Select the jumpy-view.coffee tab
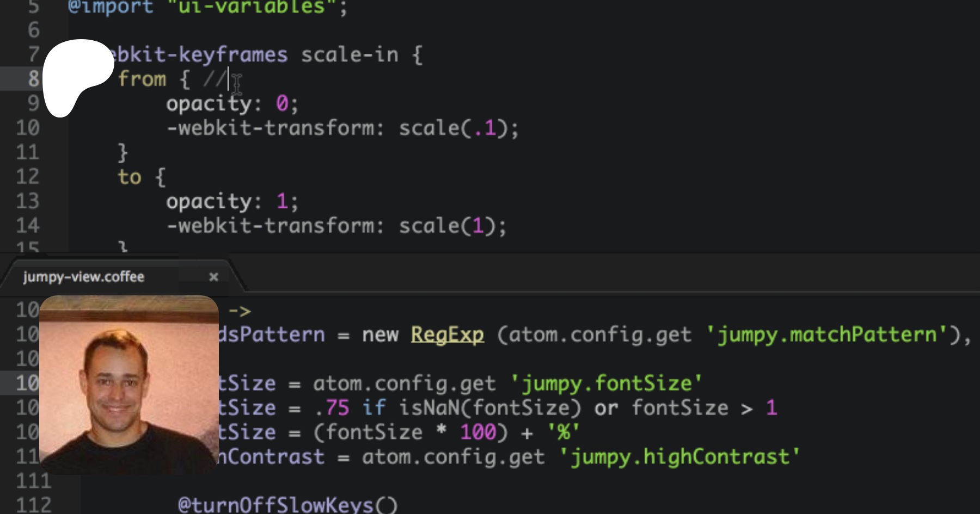Viewport: 980px width, 514px height. [84, 277]
